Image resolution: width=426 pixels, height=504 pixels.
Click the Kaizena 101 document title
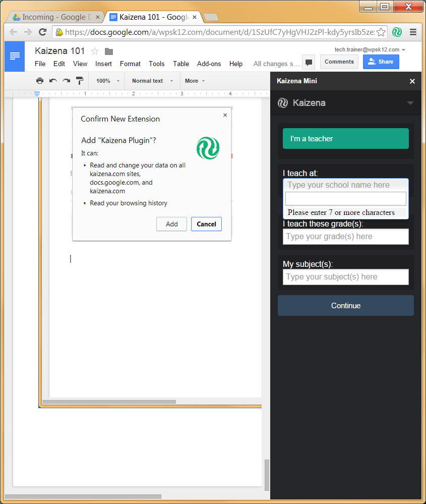[x=60, y=51]
